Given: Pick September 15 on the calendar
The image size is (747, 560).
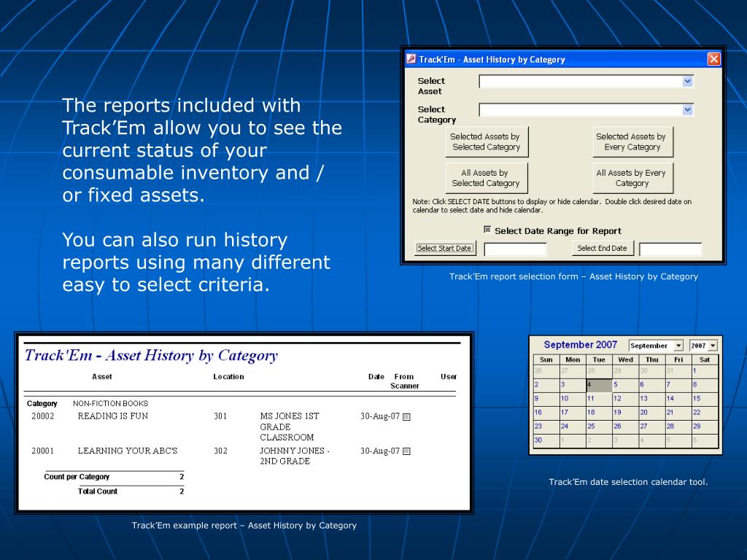Looking at the screenshot, I should (x=705, y=399).
